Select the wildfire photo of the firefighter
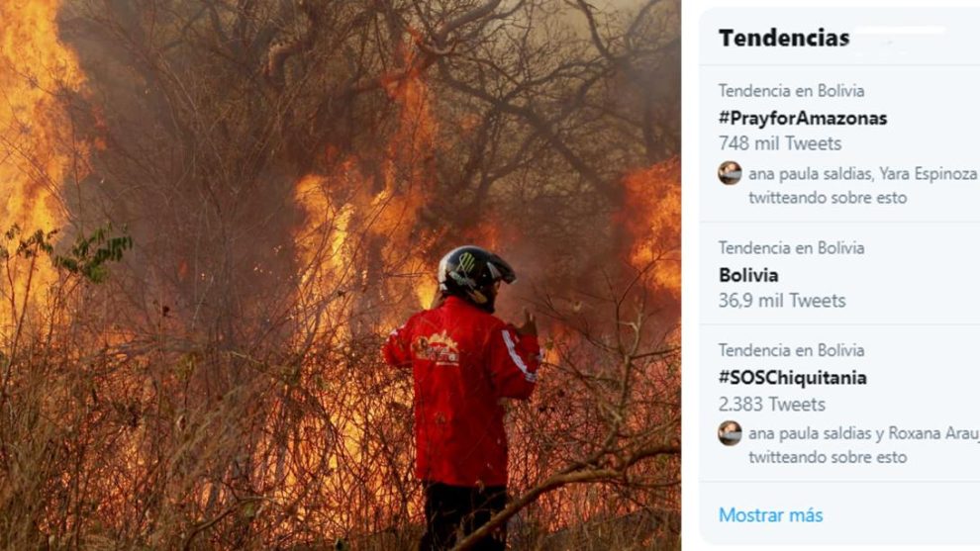 point(340,275)
